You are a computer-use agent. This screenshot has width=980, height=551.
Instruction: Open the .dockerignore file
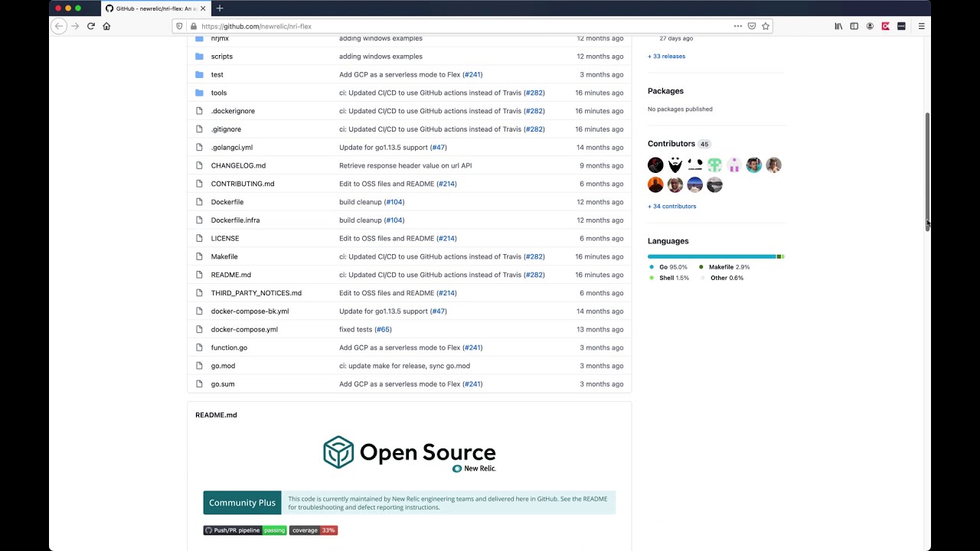pos(233,111)
